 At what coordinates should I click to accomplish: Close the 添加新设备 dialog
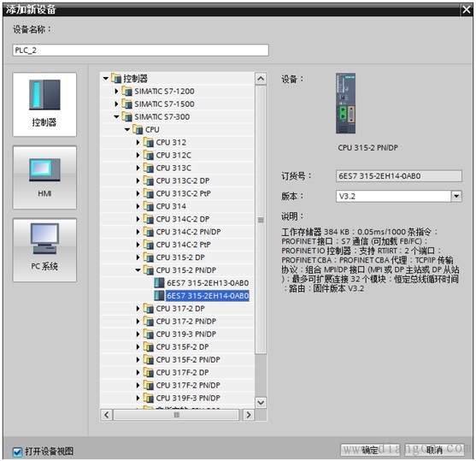(467, 9)
